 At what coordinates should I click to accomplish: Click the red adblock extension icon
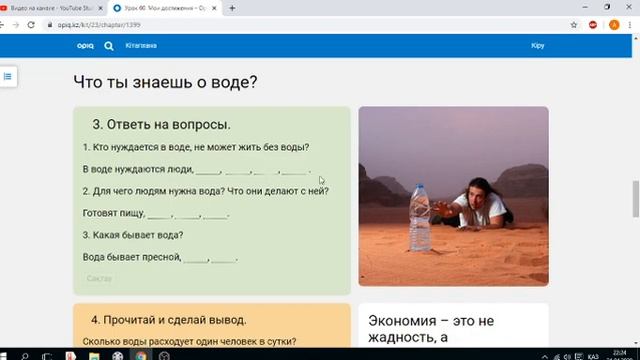[x=593, y=25]
